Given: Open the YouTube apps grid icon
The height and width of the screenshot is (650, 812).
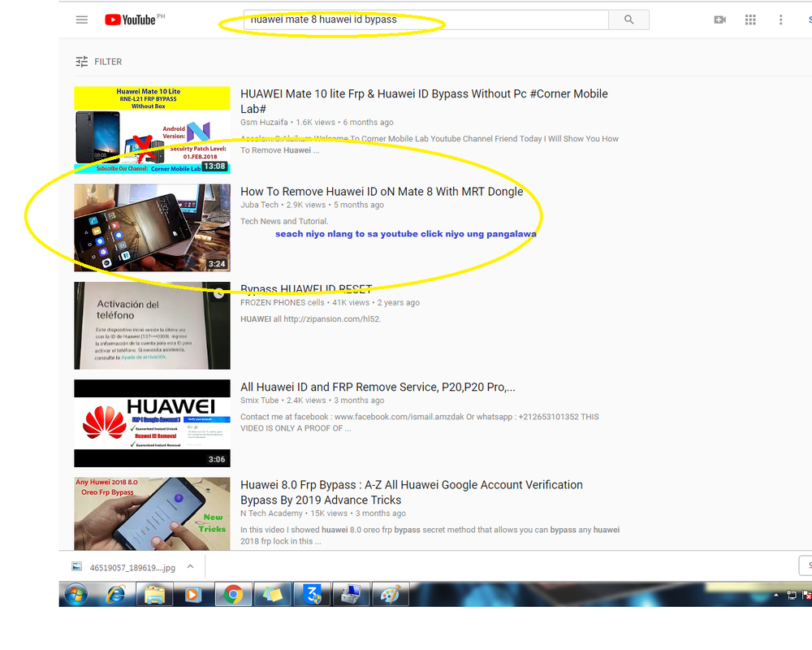Looking at the screenshot, I should coord(750,19).
